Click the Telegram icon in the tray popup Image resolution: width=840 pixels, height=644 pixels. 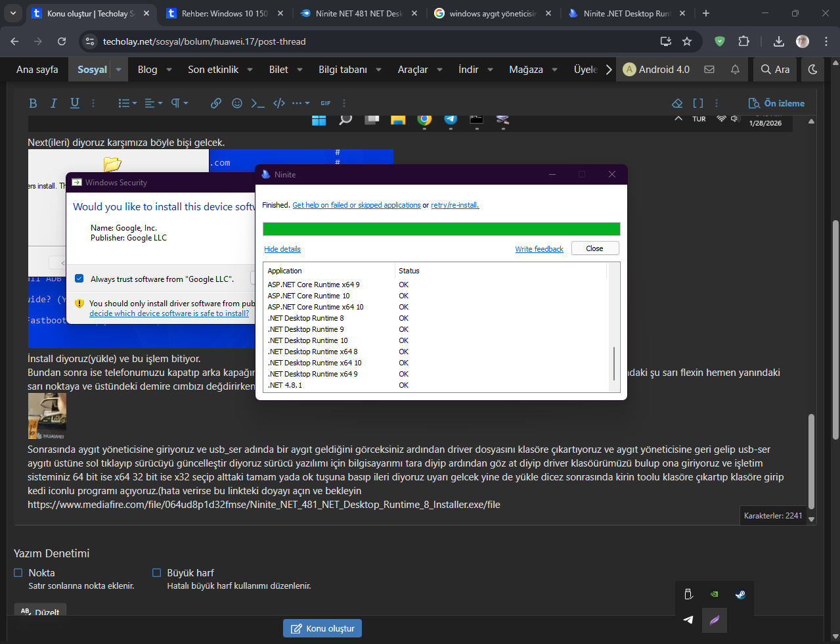coord(688,620)
